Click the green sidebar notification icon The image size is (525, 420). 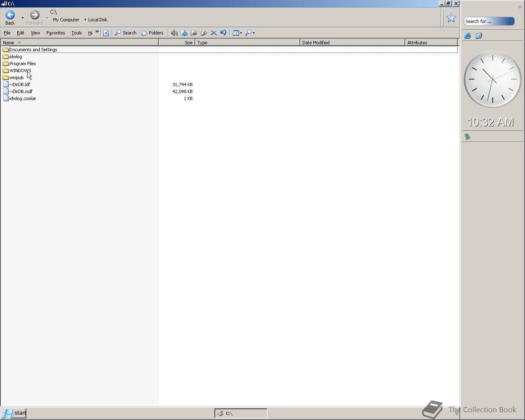point(467,137)
